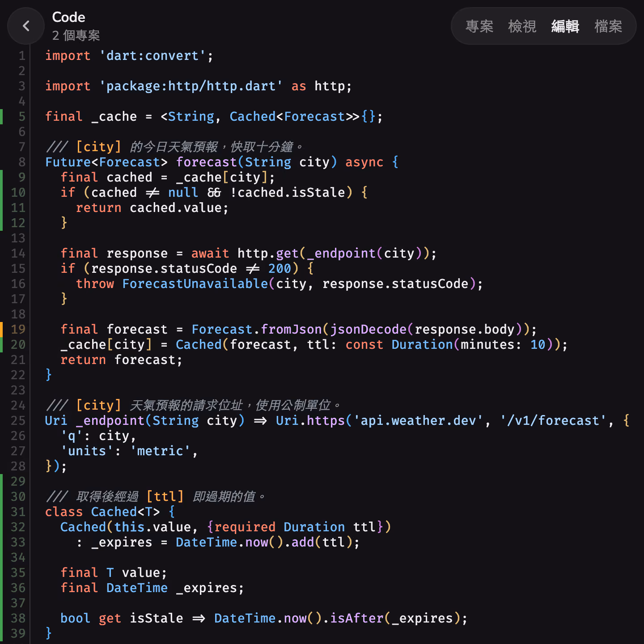Click the 'metric' units value
The width and height of the screenshot is (644, 644).
click(x=160, y=451)
